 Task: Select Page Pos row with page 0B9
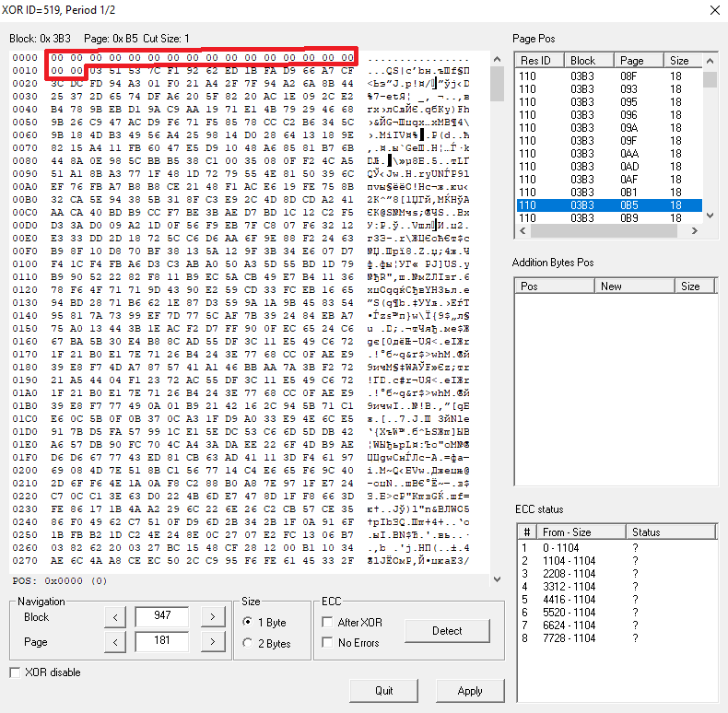609,217
